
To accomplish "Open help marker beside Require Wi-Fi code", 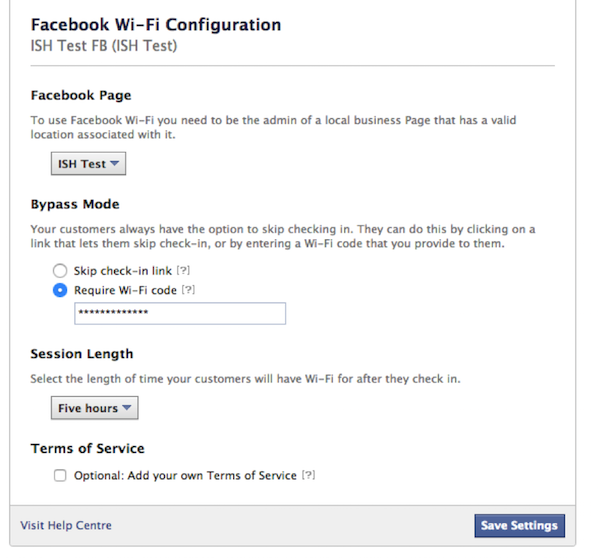I will [188, 290].
